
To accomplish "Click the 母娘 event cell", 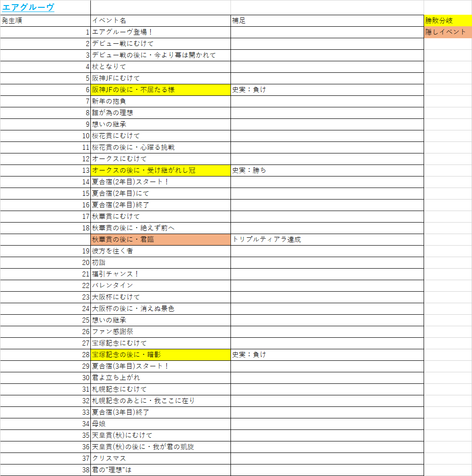I will click(x=160, y=424).
